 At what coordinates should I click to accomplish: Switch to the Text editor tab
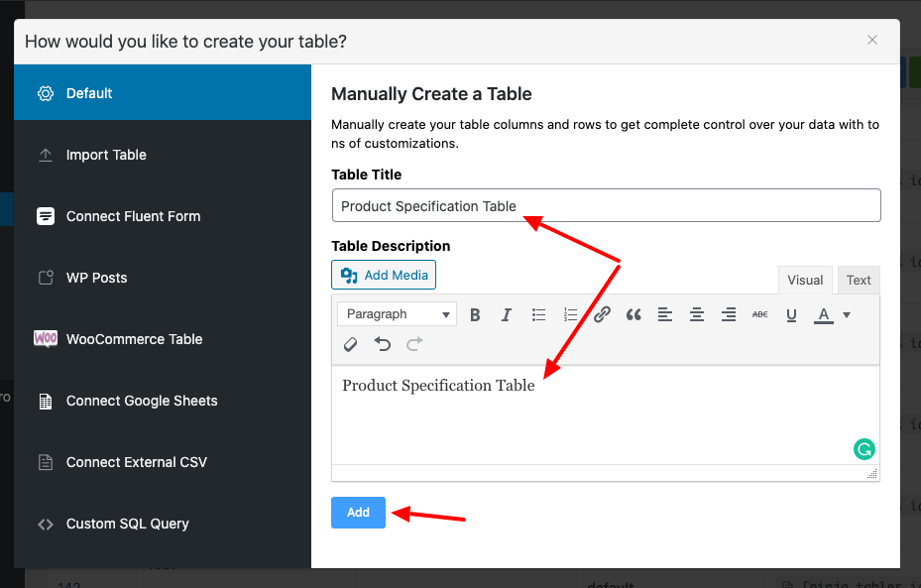coord(859,280)
